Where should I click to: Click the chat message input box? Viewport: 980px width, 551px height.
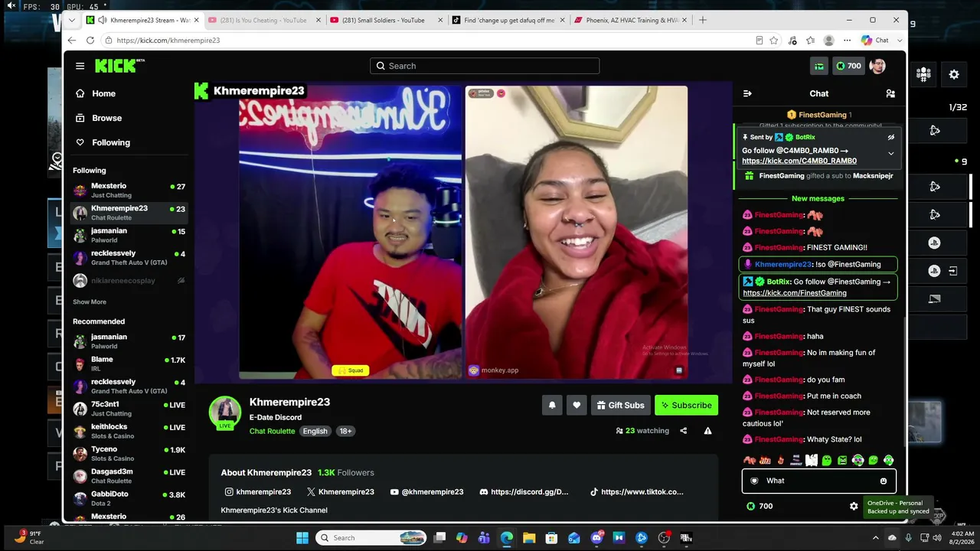818,481
